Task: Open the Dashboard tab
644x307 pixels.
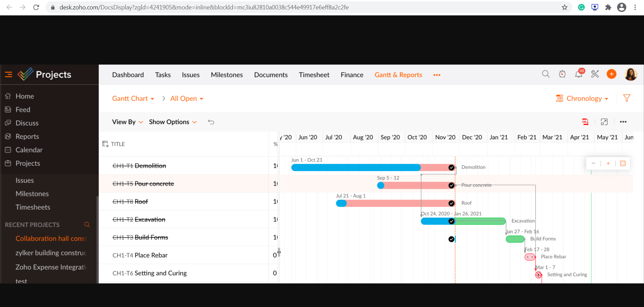Action: 128,75
